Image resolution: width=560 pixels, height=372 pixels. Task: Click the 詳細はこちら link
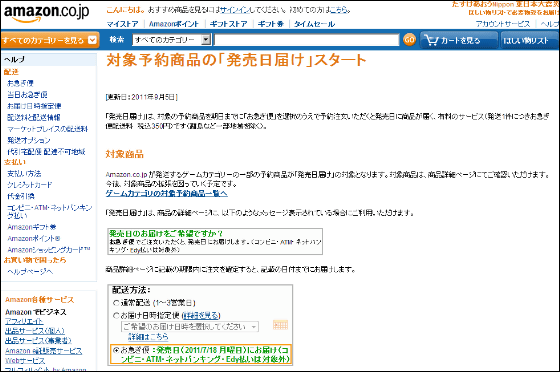click(x=149, y=337)
